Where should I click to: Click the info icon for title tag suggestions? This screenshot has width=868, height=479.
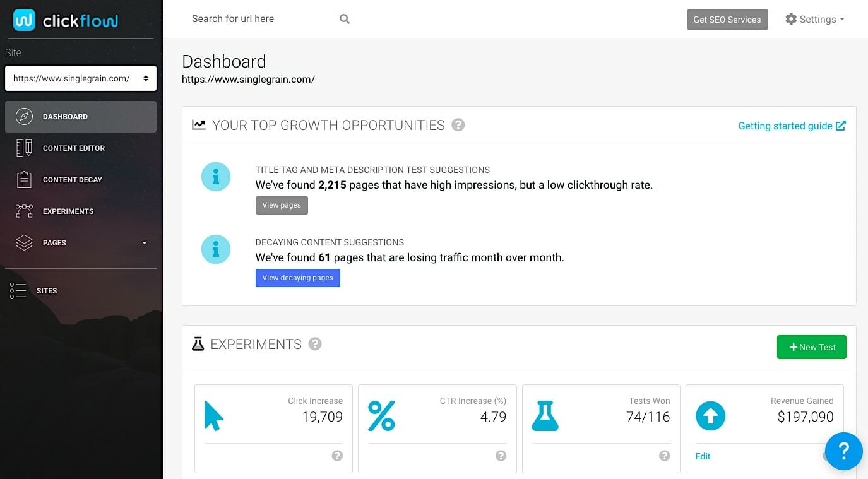point(215,177)
